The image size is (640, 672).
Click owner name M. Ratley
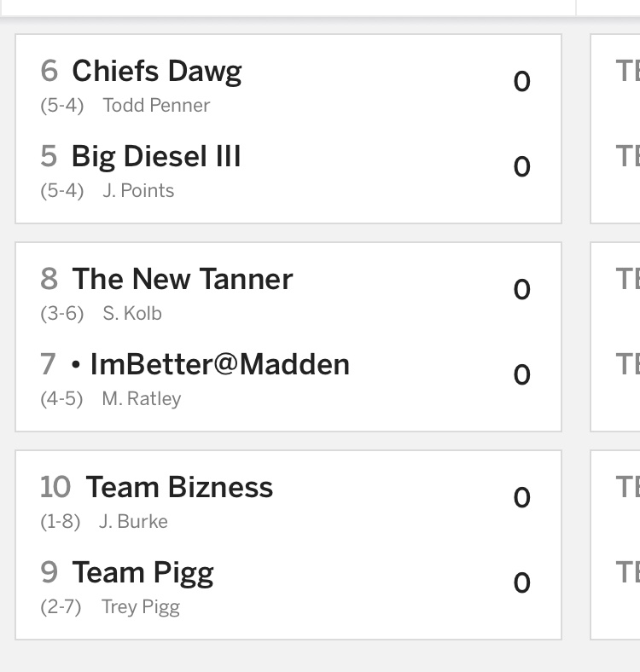click(x=142, y=399)
